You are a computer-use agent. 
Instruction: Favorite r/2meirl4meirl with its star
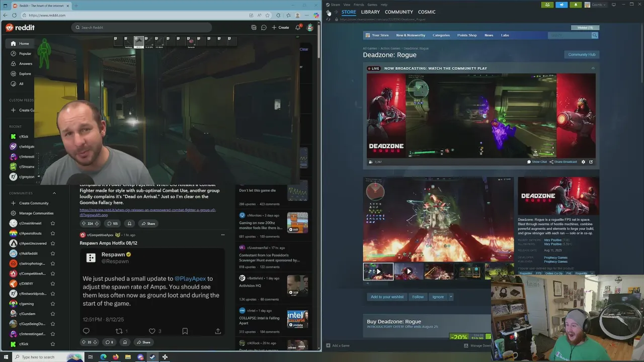[53, 223]
